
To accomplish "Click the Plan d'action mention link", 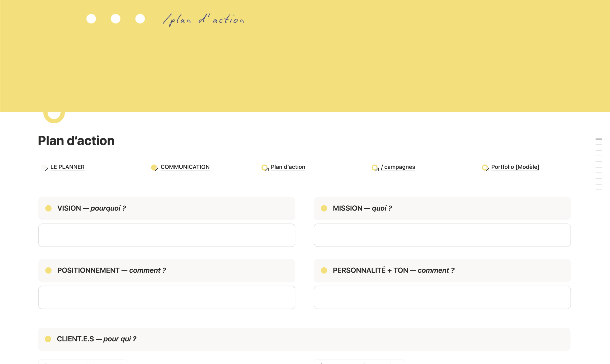I will coord(288,167).
